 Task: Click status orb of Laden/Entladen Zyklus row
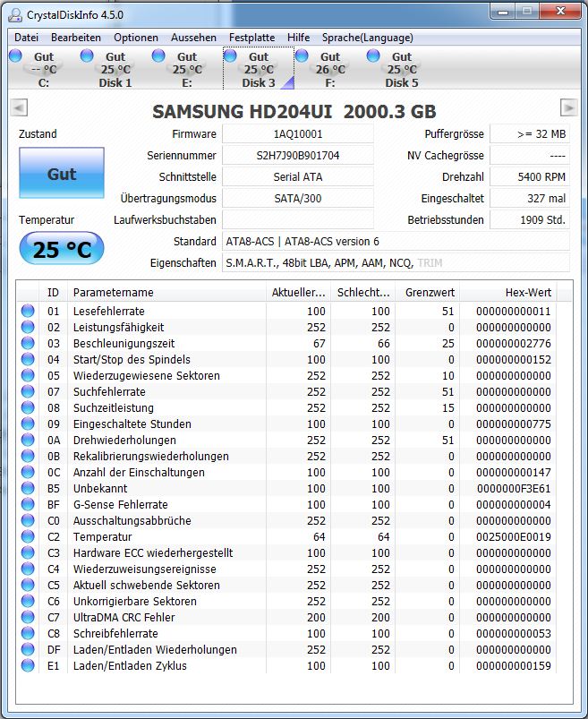pos(28,665)
